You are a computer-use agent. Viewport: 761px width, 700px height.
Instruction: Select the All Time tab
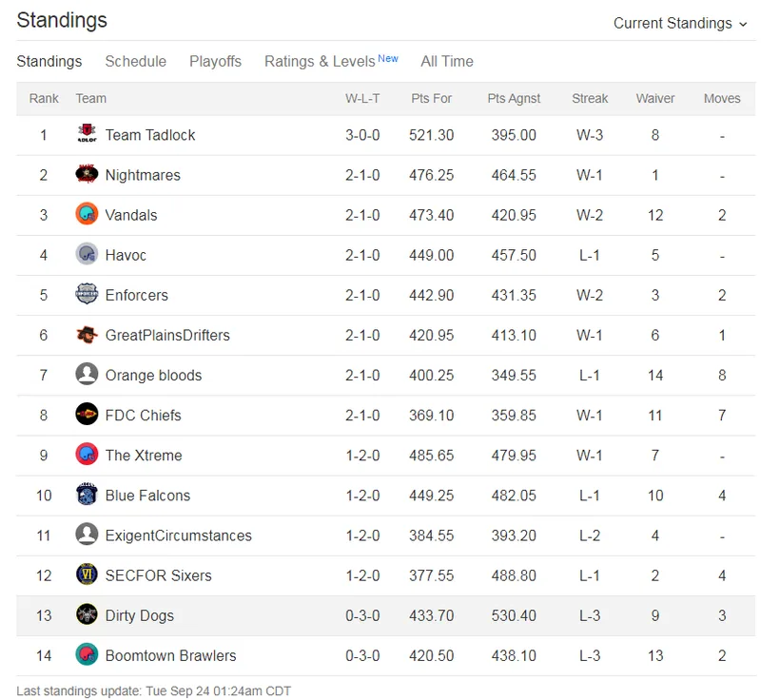447,62
